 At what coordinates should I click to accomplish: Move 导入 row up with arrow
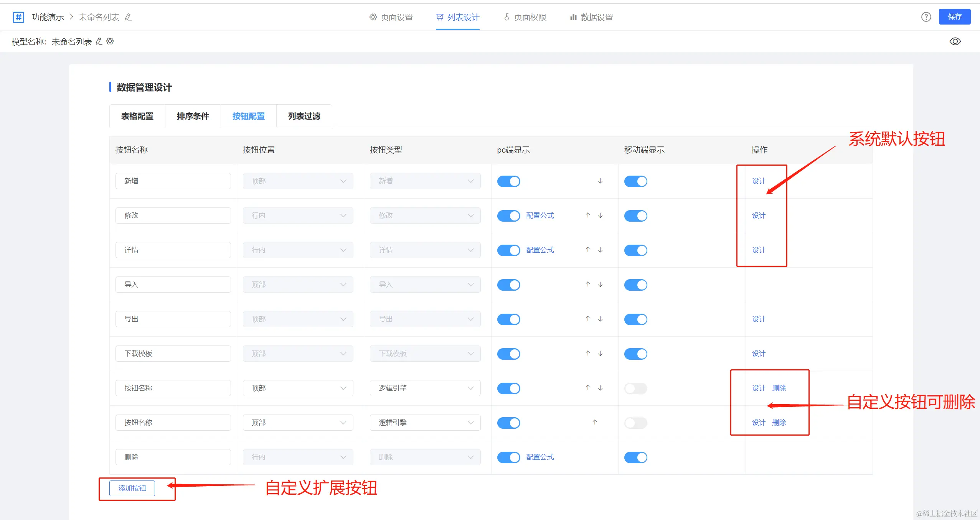pyautogui.click(x=587, y=284)
